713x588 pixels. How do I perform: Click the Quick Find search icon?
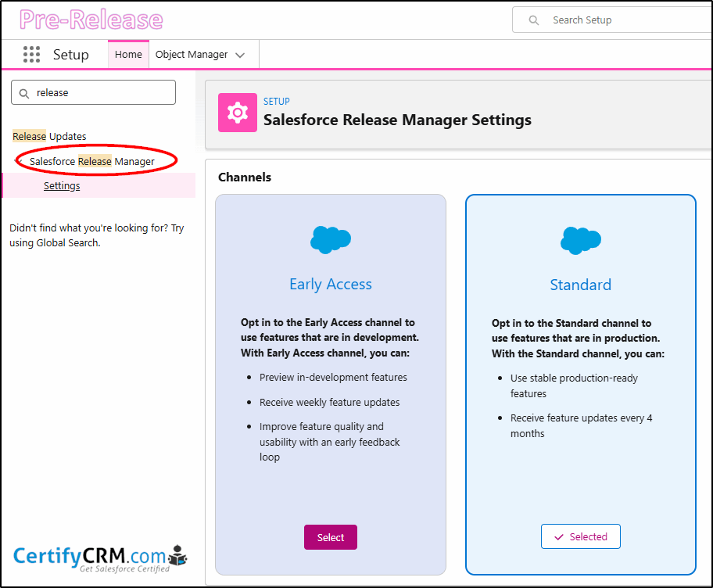25,93
